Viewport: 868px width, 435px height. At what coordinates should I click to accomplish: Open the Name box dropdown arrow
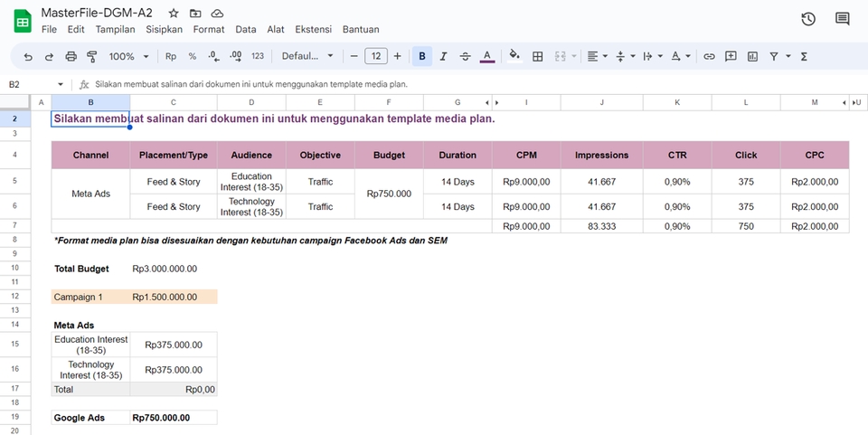pos(61,85)
